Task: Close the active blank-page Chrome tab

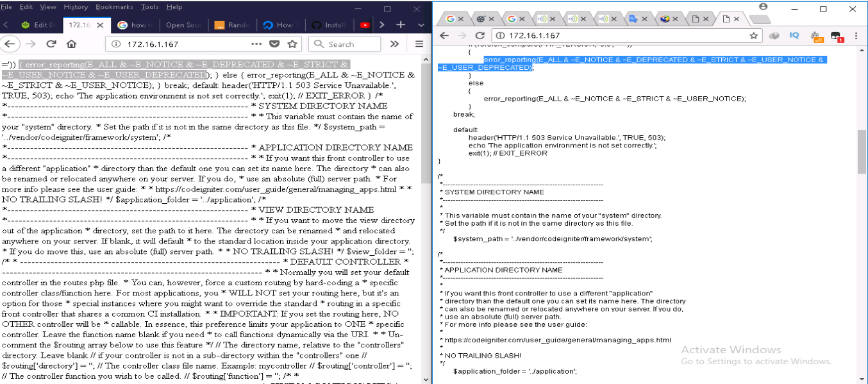Action: [x=736, y=19]
